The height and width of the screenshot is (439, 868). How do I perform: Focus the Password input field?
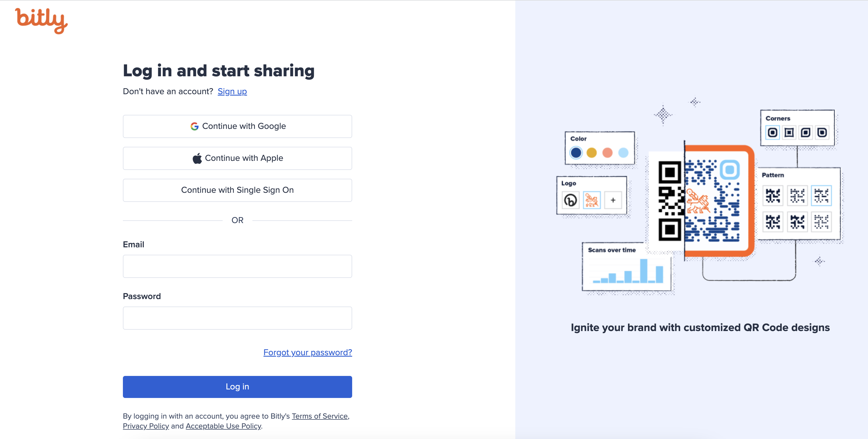point(237,318)
